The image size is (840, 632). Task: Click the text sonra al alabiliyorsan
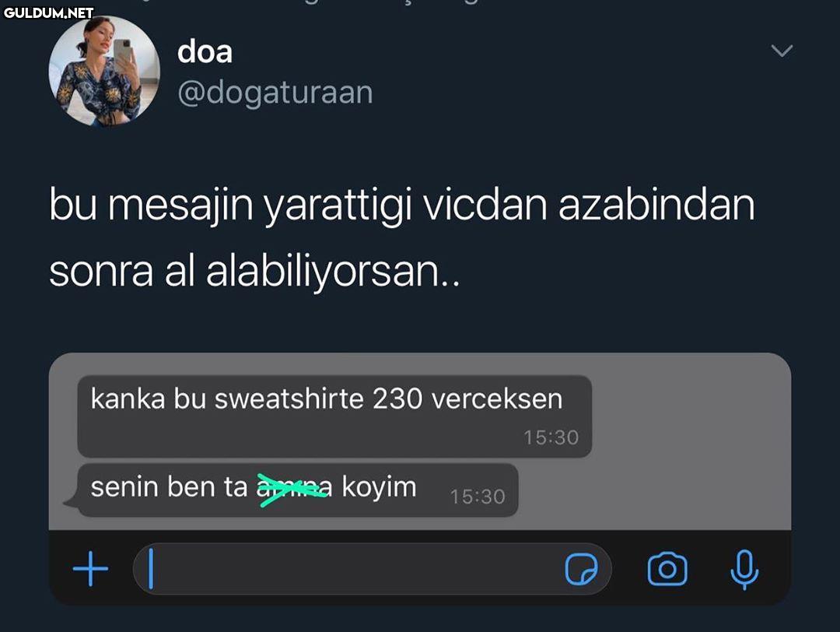[x=254, y=271]
